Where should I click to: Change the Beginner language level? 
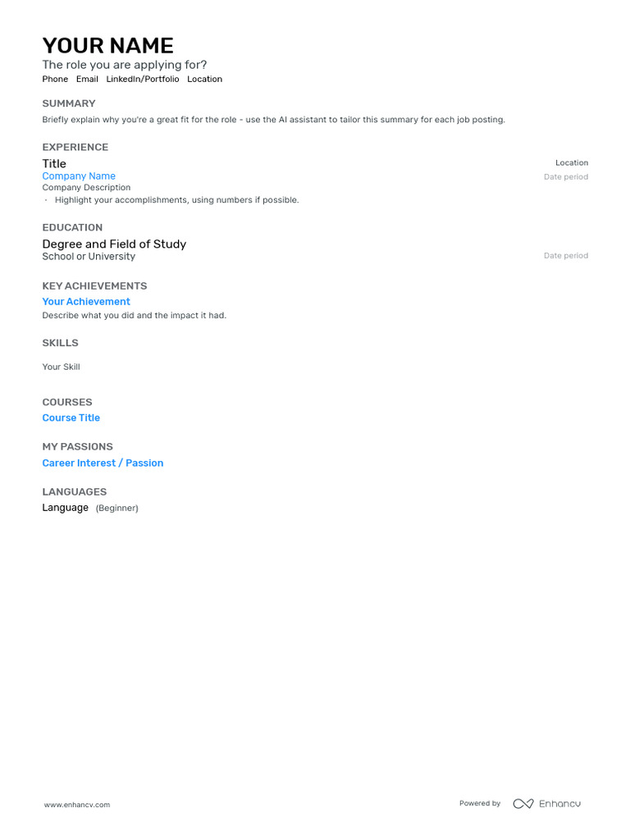(x=116, y=508)
